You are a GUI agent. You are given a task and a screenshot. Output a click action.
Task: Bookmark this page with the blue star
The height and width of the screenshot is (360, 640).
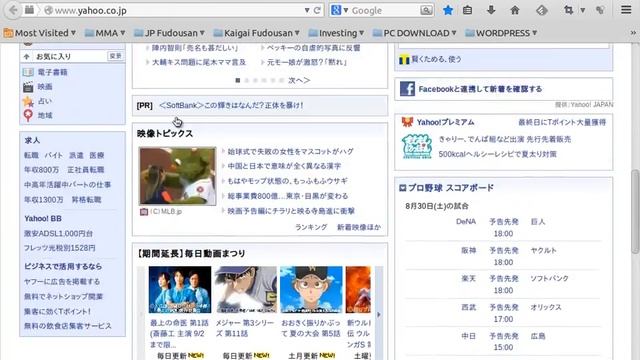[x=448, y=10]
